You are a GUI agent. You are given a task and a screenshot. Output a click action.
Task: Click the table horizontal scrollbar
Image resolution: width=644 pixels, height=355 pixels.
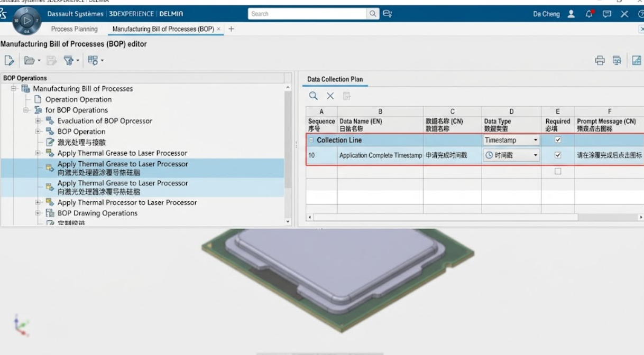point(446,217)
